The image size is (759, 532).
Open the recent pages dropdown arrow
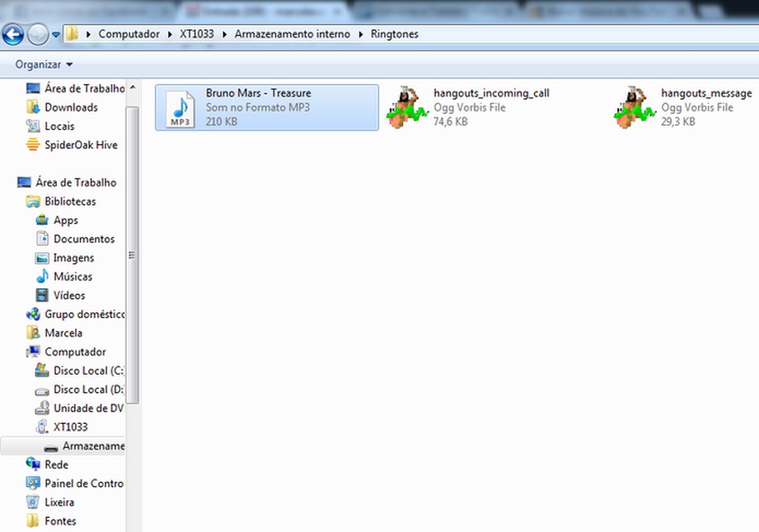56,35
